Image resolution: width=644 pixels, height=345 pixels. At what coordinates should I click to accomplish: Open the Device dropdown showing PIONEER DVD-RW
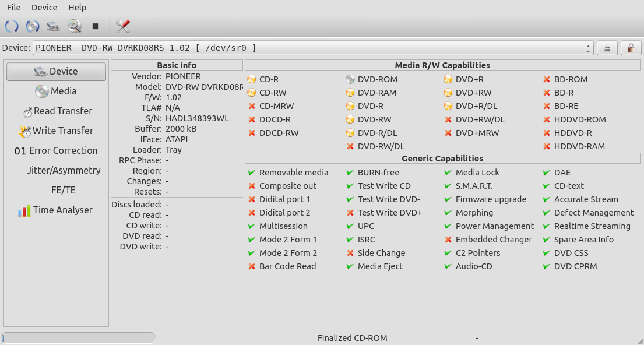313,48
